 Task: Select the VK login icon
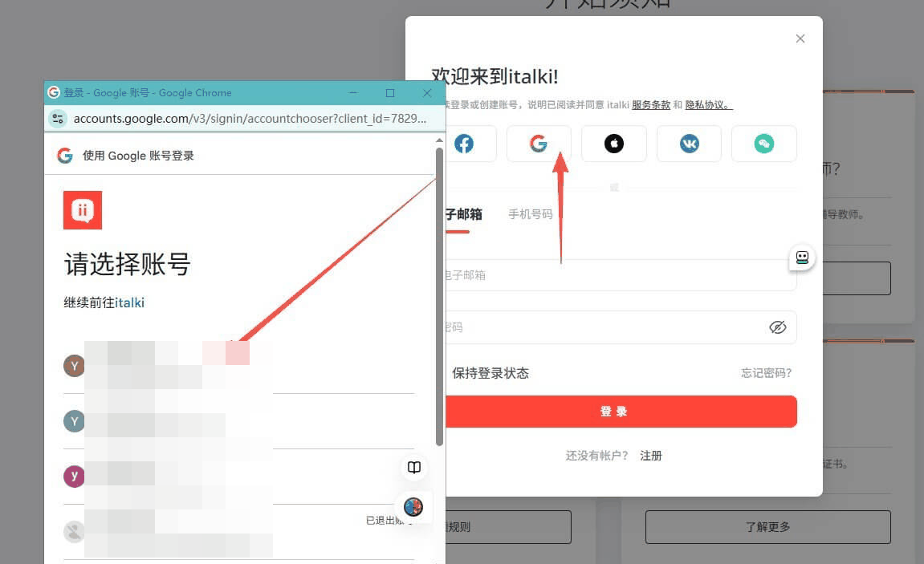click(x=689, y=144)
